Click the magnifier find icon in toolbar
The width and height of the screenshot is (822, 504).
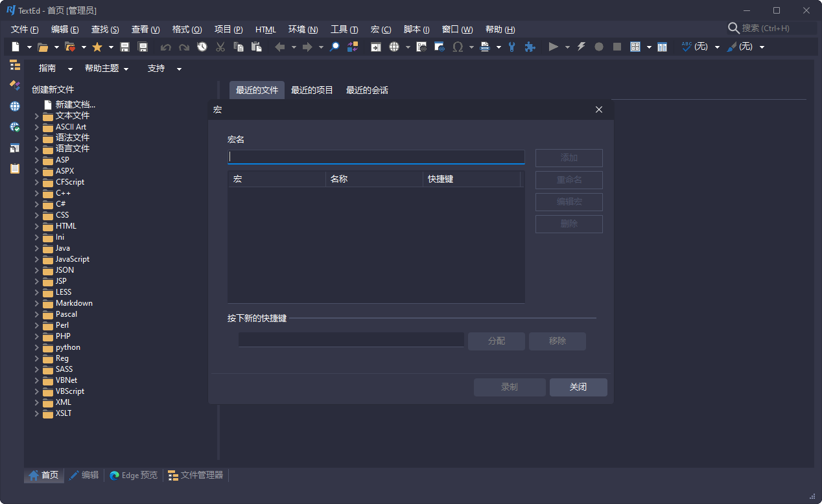pyautogui.click(x=335, y=47)
